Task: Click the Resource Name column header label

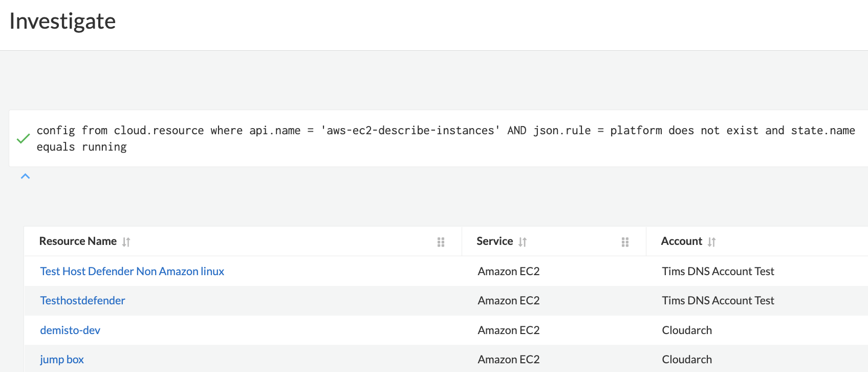Action: click(x=78, y=241)
